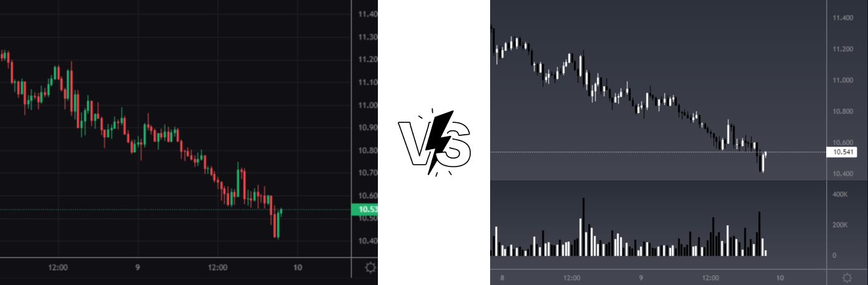868x285 pixels.
Task: Click the green 10.53 current price tag
Action: pos(364,210)
